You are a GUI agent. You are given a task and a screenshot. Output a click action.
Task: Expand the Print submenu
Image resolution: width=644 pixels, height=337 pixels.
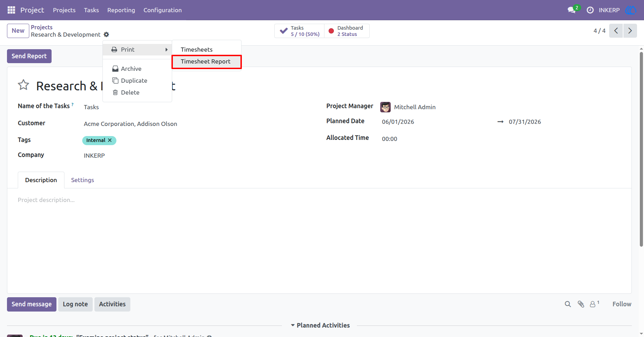(137, 50)
